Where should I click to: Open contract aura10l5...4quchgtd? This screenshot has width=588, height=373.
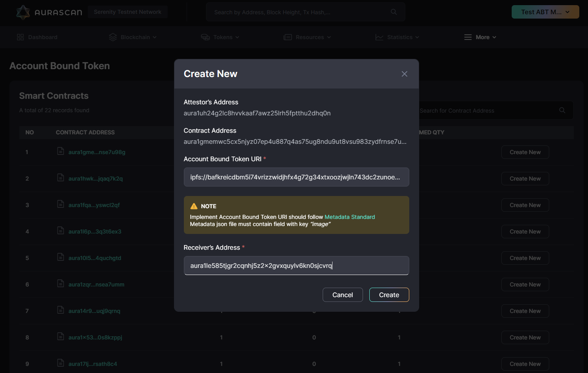tap(95, 258)
